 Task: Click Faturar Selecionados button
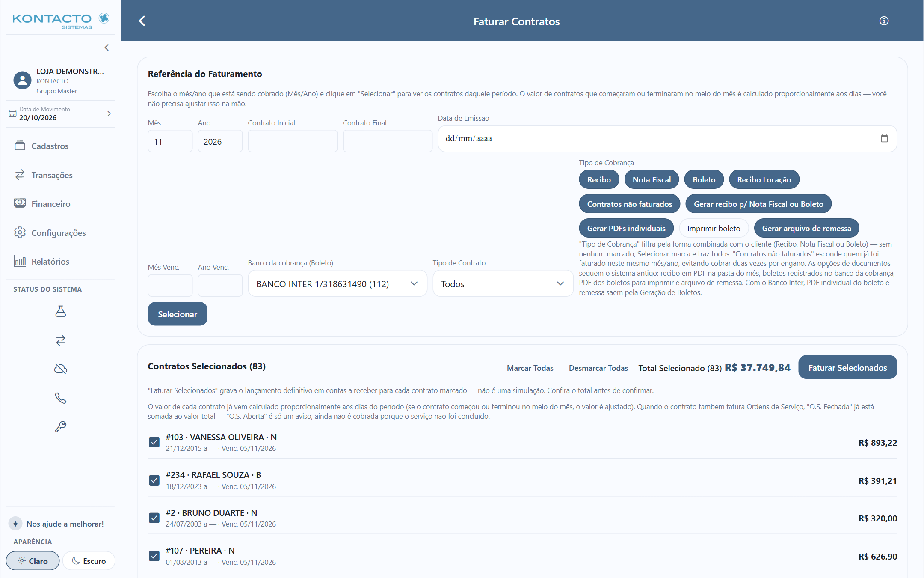tap(847, 367)
